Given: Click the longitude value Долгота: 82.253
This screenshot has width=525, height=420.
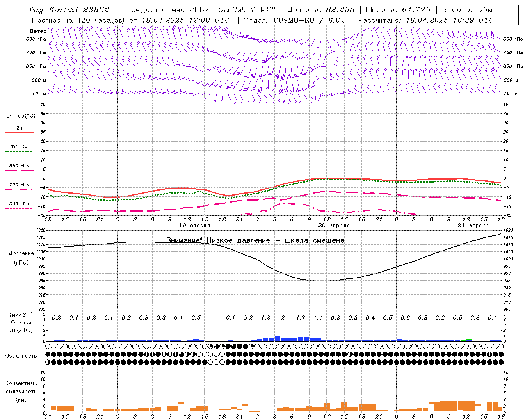Looking at the screenshot, I should pos(322,10).
